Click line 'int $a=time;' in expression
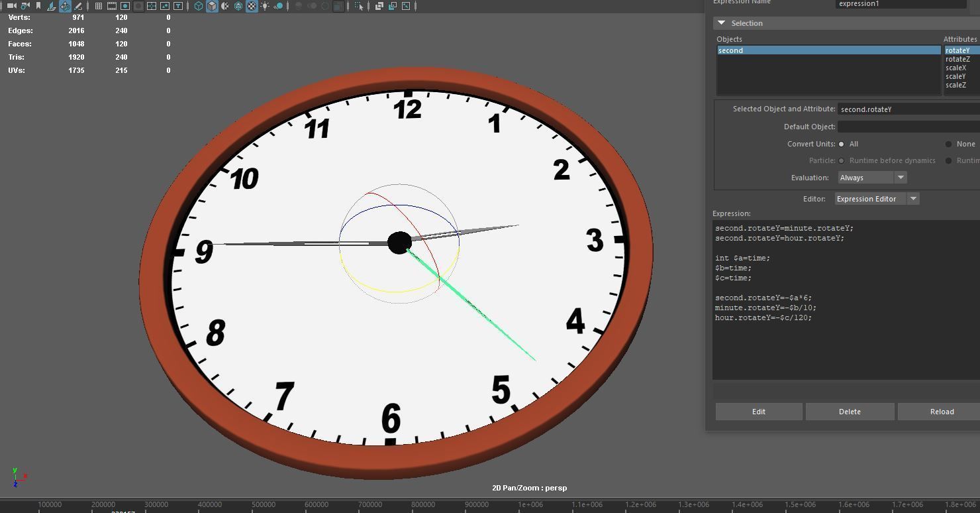 pos(742,258)
